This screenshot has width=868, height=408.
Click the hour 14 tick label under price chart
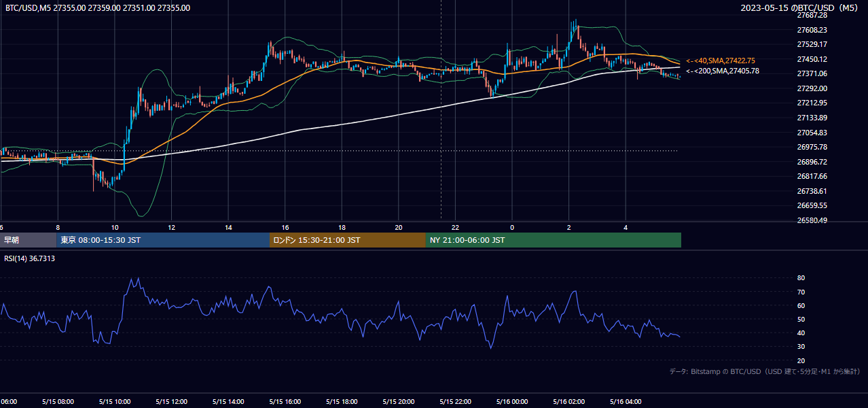228,227
